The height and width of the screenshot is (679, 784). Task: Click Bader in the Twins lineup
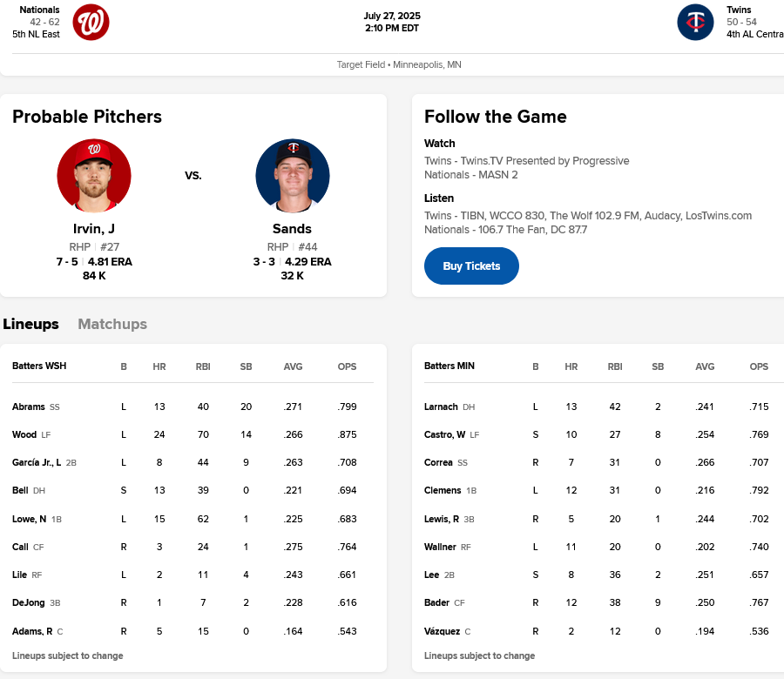(436, 602)
